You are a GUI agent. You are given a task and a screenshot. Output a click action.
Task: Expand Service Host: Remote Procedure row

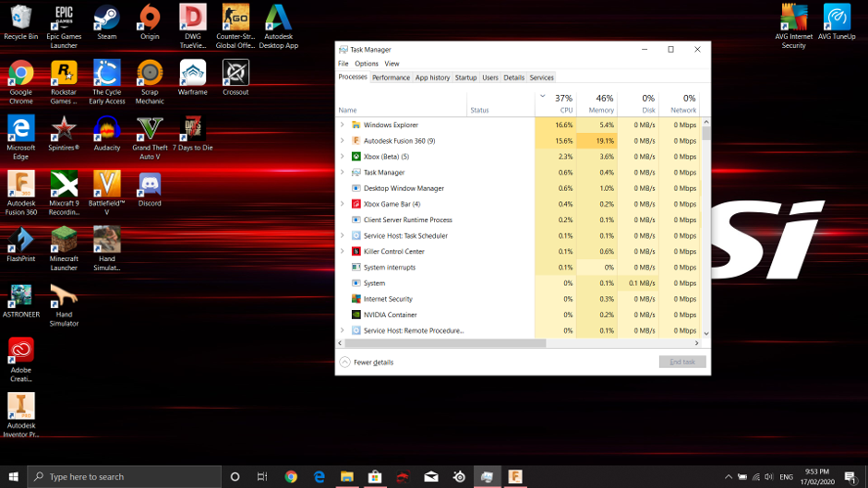tap(342, 330)
